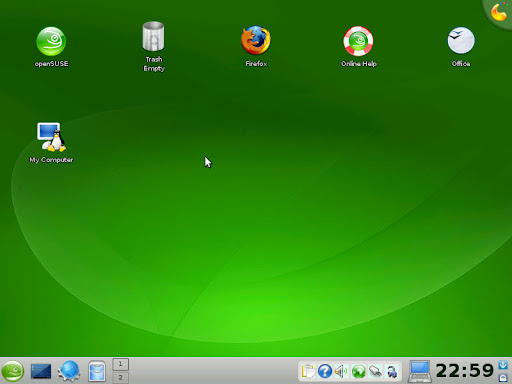Switch to virtual desktop 1

[120, 364]
